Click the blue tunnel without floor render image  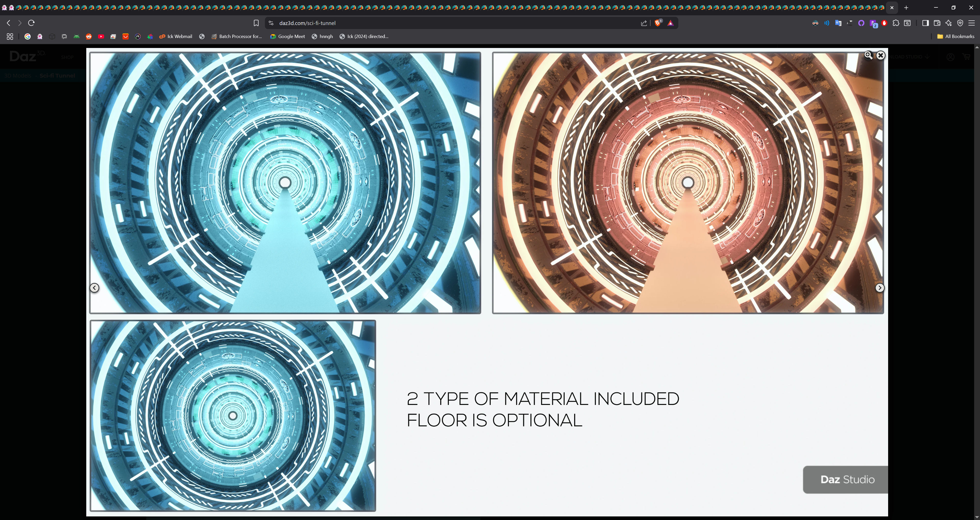point(233,416)
